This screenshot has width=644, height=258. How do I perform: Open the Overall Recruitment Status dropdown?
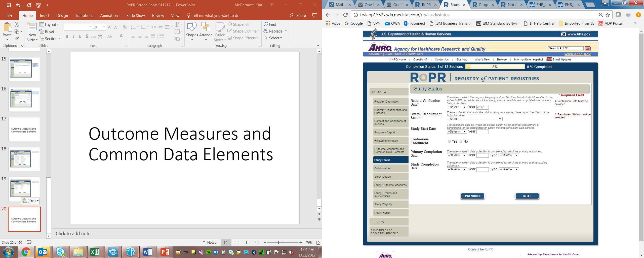coord(474,119)
